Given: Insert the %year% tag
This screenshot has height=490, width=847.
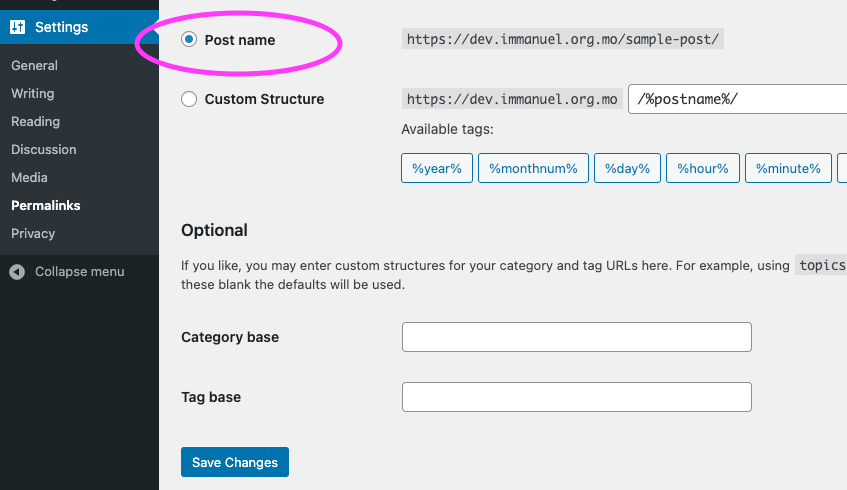Looking at the screenshot, I should tap(437, 168).
